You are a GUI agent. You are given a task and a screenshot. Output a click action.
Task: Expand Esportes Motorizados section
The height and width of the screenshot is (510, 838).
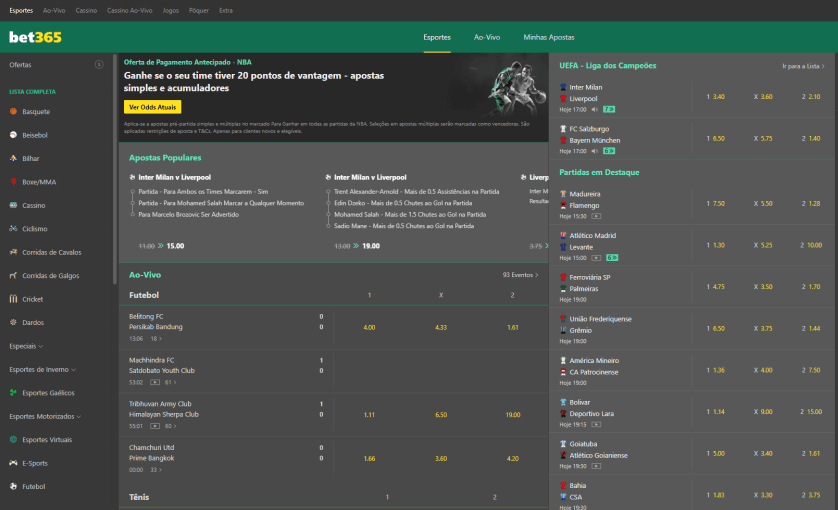coord(45,416)
